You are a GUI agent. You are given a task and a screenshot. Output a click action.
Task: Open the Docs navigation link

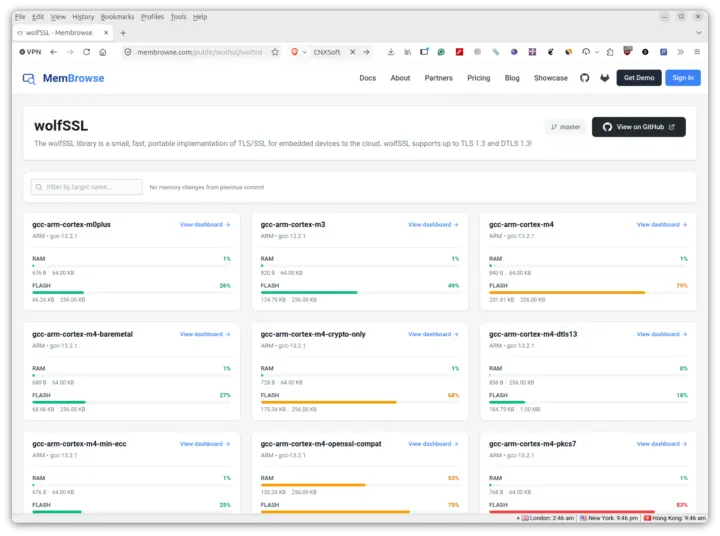368,78
